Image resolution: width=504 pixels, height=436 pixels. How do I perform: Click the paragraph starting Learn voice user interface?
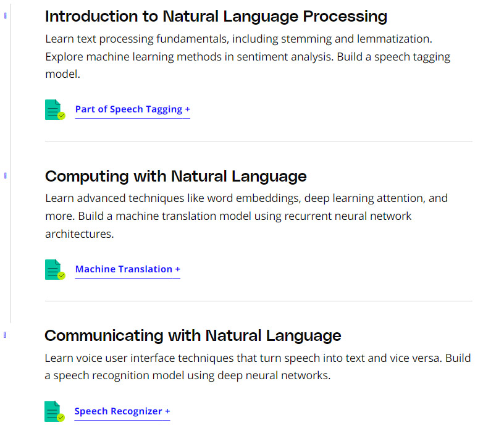[x=258, y=367]
